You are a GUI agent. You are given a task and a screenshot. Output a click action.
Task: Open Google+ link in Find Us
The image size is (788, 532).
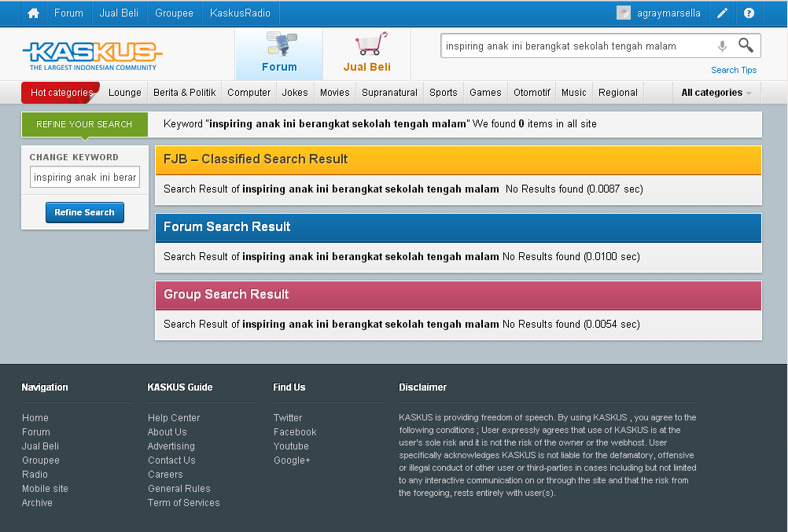pyautogui.click(x=292, y=460)
